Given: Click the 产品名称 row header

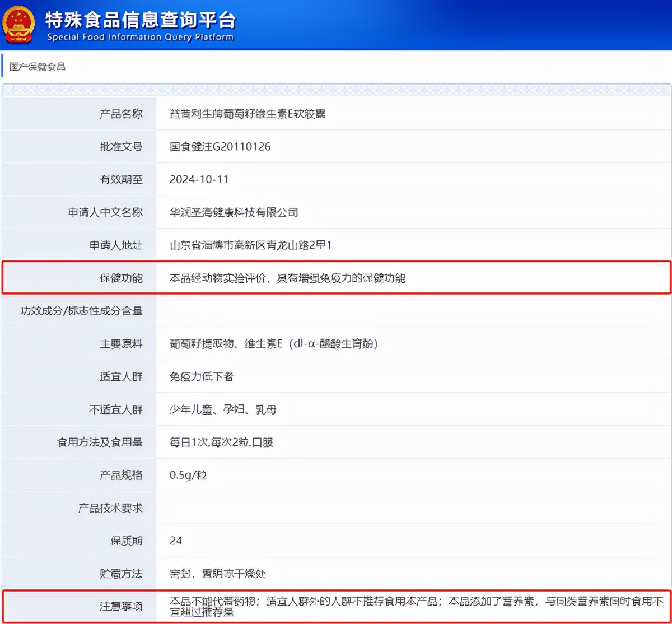Looking at the screenshot, I should point(121,114).
